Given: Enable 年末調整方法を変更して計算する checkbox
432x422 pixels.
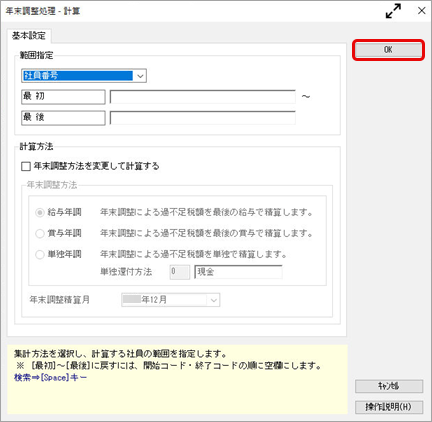Looking at the screenshot, I should coord(26,166).
